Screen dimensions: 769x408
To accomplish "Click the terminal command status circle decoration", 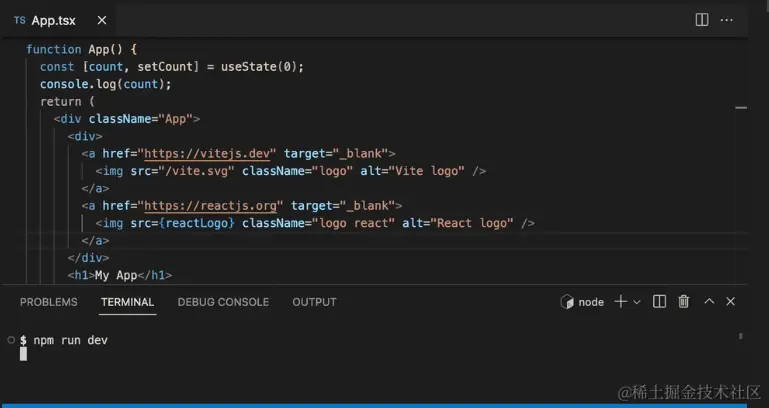I will point(11,340).
